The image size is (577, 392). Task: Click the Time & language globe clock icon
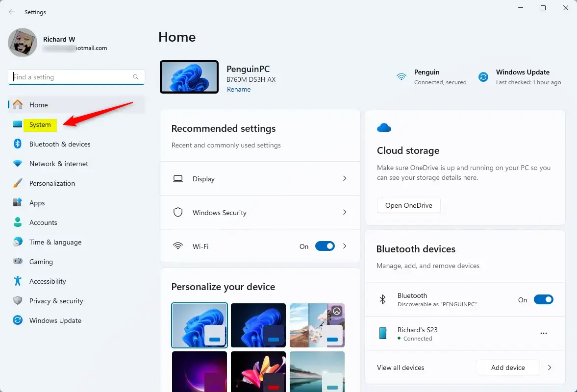tap(17, 242)
